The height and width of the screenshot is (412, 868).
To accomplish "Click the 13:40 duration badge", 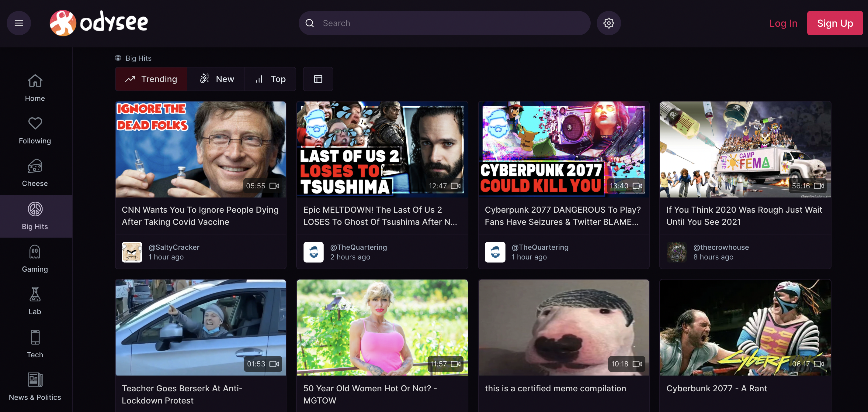I will tap(626, 186).
